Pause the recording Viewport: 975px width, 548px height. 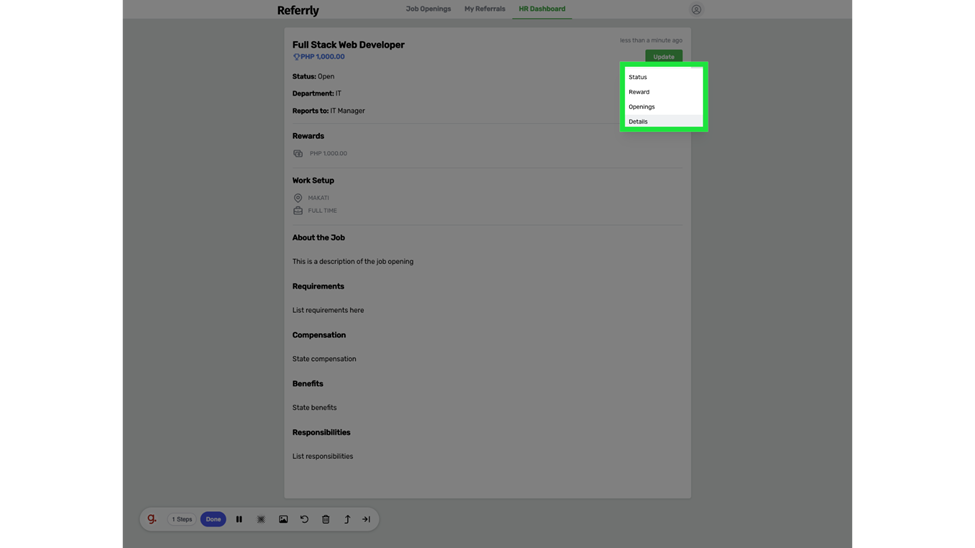point(239,519)
